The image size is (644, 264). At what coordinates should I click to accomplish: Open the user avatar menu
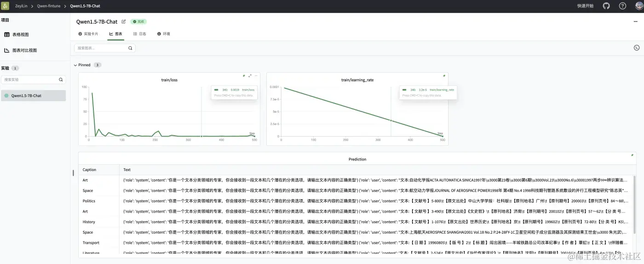[x=638, y=6]
